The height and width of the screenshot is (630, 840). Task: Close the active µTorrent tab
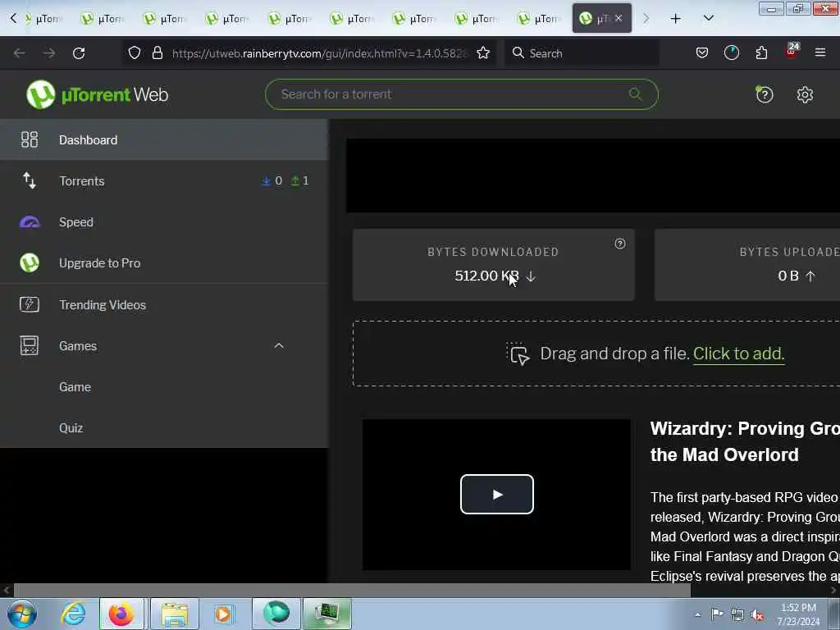pyautogui.click(x=619, y=18)
